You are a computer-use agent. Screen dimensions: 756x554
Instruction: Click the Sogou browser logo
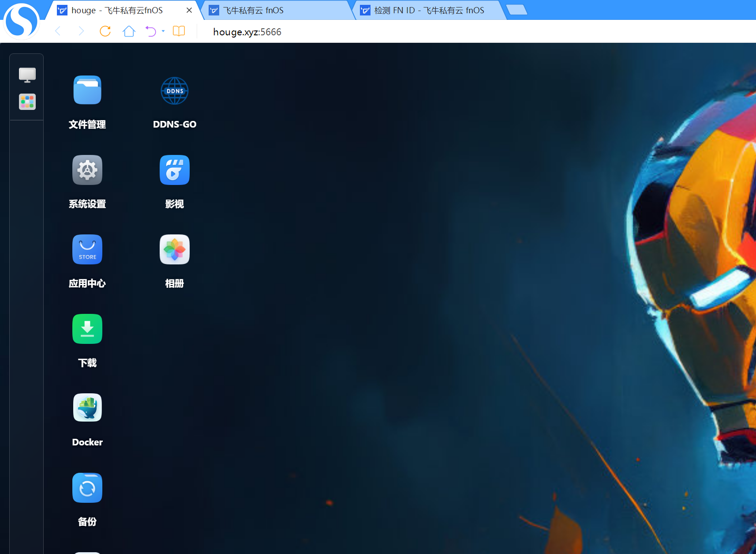coord(21,21)
